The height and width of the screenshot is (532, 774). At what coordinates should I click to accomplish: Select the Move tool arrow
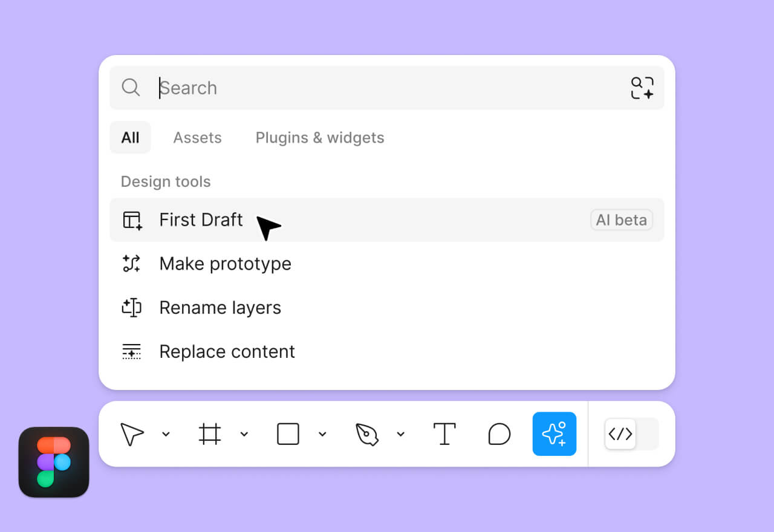pos(132,434)
